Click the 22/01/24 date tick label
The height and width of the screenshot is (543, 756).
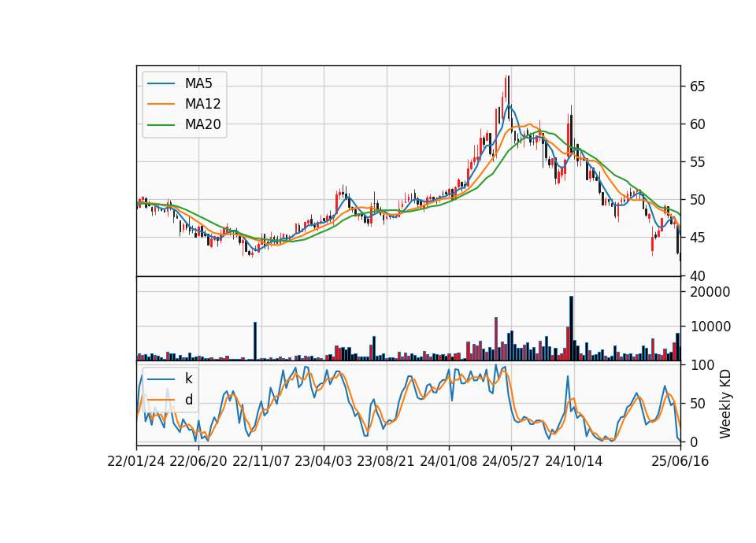click(136, 462)
